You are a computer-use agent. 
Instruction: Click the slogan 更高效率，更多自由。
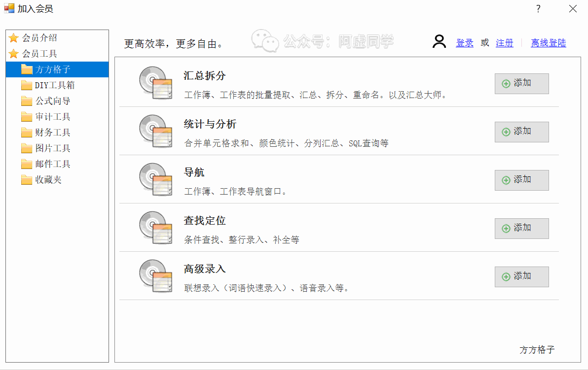pyautogui.click(x=174, y=44)
